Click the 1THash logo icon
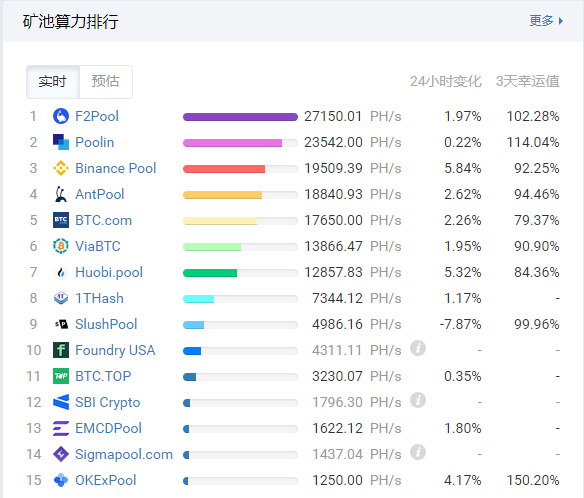Viewport: 584px width, 498px height. [x=61, y=298]
